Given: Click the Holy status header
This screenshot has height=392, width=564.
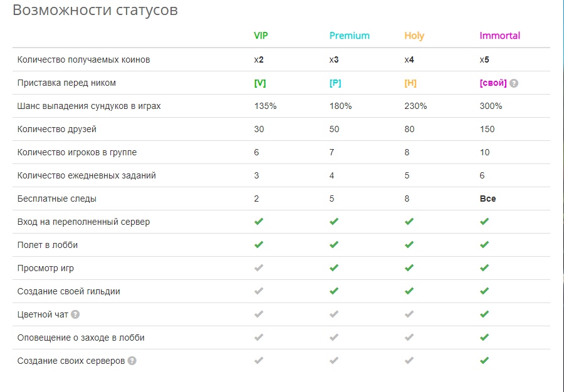Looking at the screenshot, I should pyautogui.click(x=414, y=36).
